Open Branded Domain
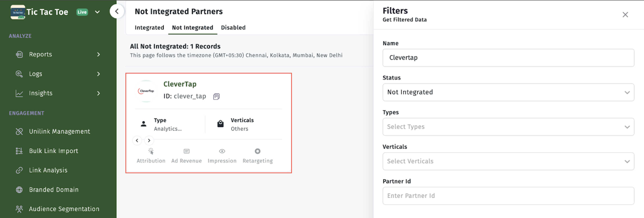The width and height of the screenshot is (644, 218). tap(54, 190)
